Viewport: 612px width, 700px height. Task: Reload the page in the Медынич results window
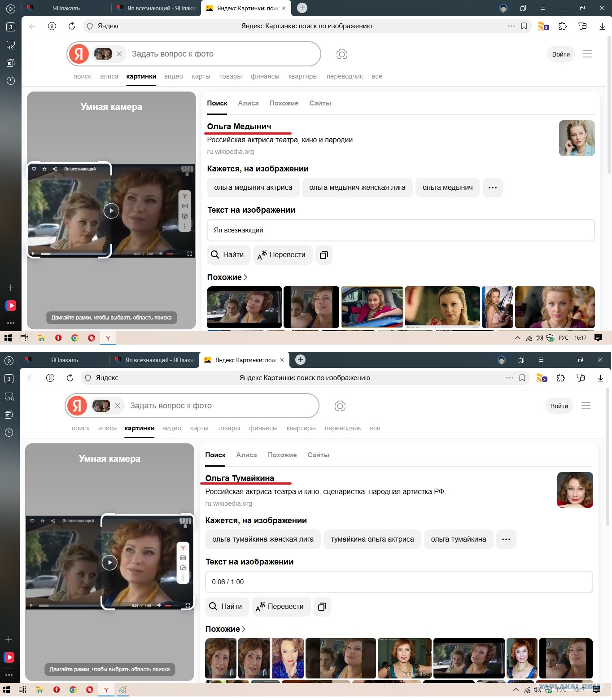click(72, 26)
